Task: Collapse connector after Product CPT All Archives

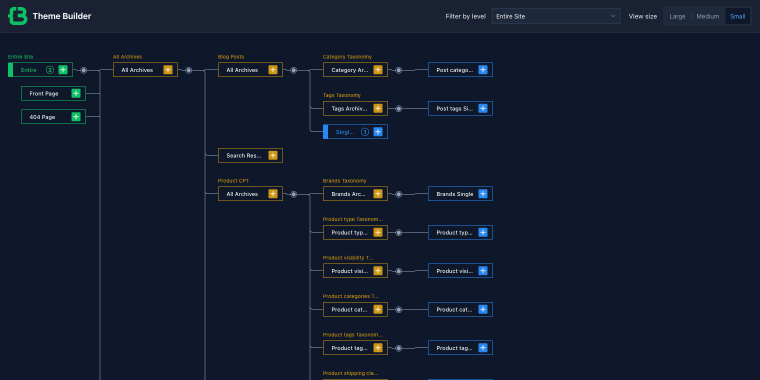Action: coord(294,194)
